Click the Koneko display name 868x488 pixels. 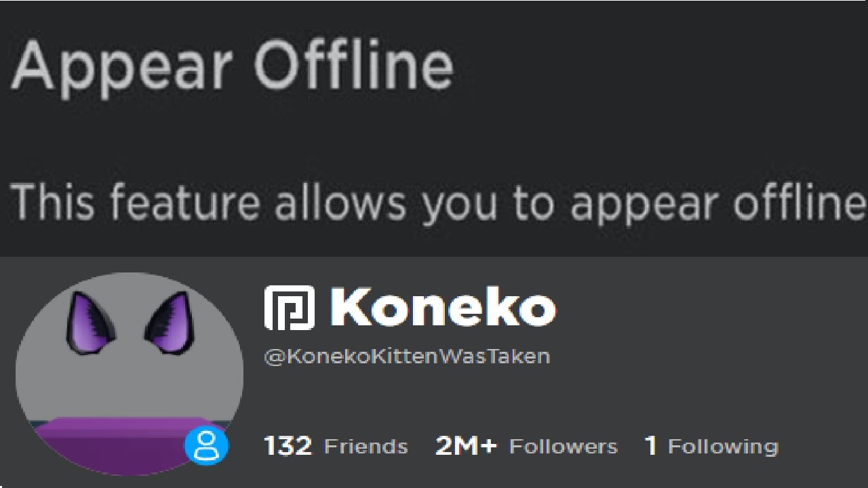point(443,308)
